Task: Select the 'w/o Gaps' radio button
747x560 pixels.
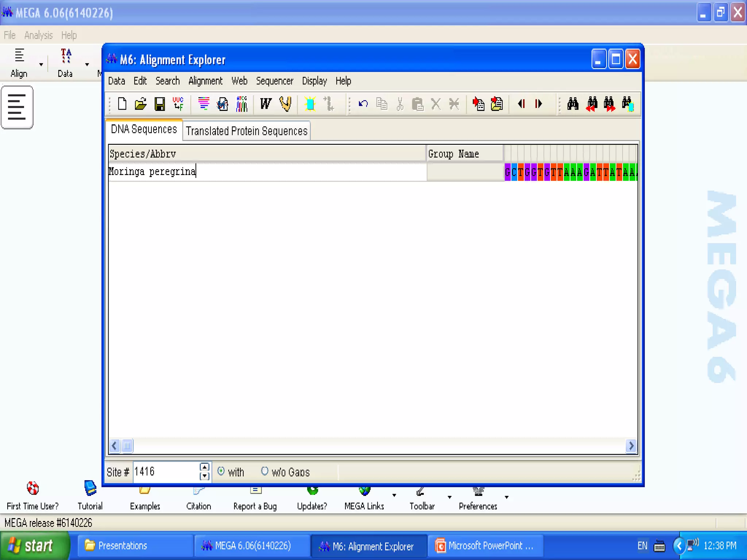Action: coord(265,471)
